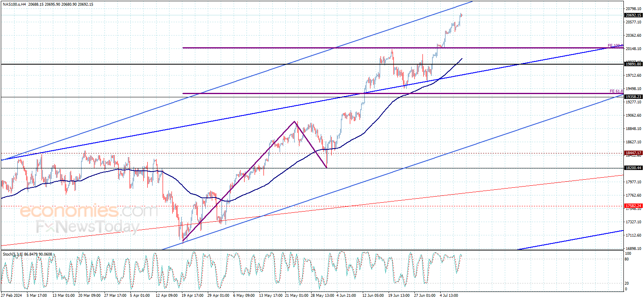
Task: Select the "19062.60" price axis label
Action: click(633, 115)
